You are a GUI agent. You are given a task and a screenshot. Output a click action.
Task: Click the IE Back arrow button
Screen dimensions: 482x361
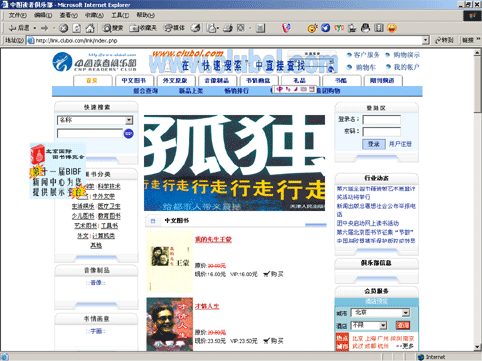pos(19,28)
